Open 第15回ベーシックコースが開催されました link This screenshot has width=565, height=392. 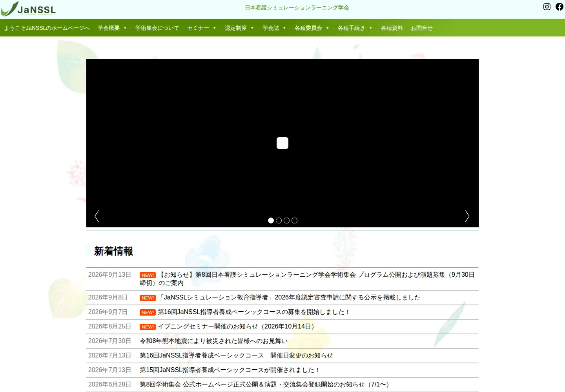tap(230, 370)
